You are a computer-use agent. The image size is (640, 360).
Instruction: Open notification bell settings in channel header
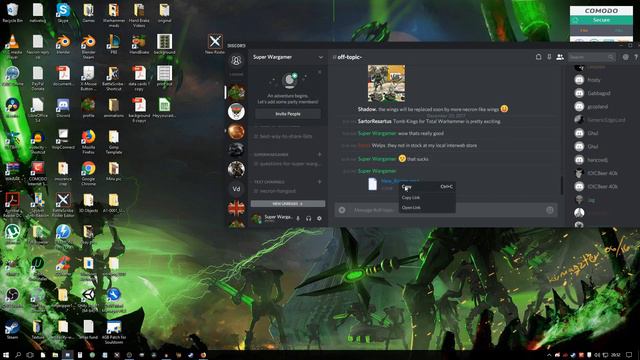pyautogui.click(x=538, y=57)
